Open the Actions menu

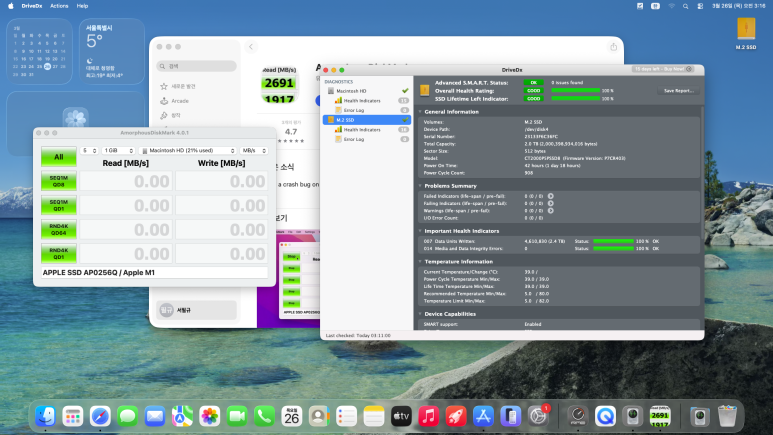pyautogui.click(x=59, y=6)
